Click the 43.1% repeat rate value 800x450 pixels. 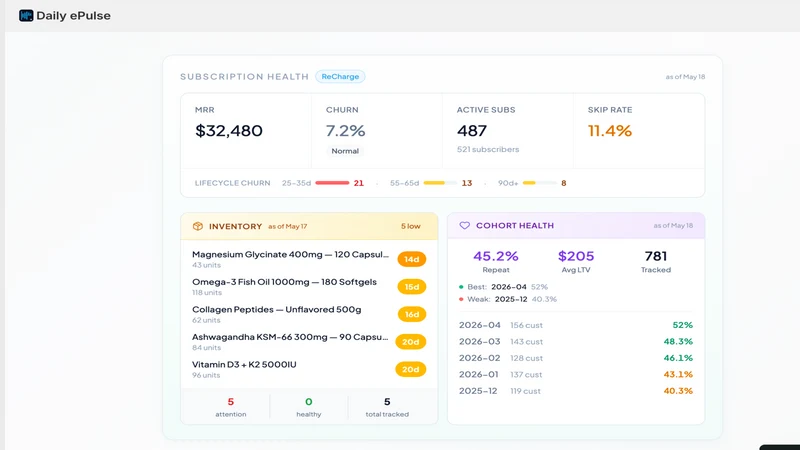pos(678,374)
